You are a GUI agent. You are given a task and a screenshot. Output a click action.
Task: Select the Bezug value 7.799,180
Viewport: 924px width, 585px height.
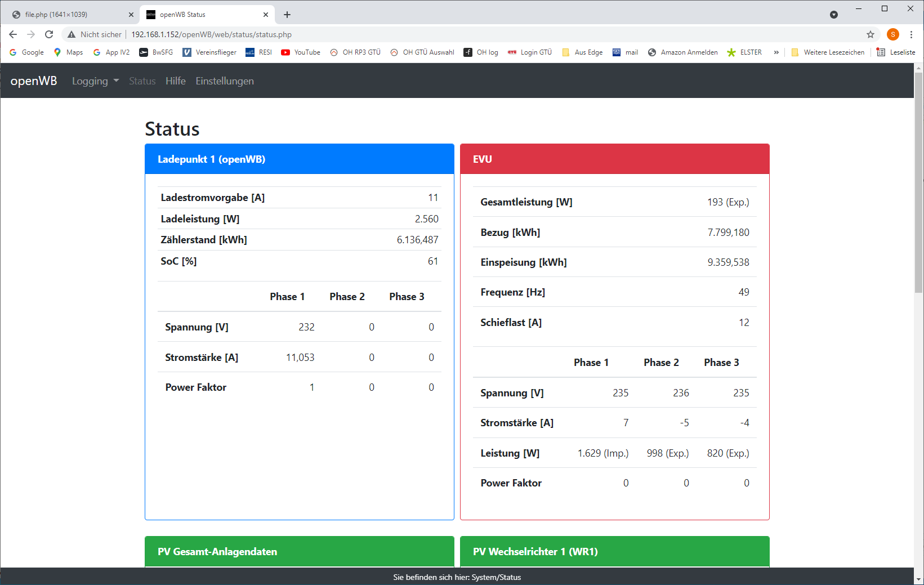(x=729, y=233)
